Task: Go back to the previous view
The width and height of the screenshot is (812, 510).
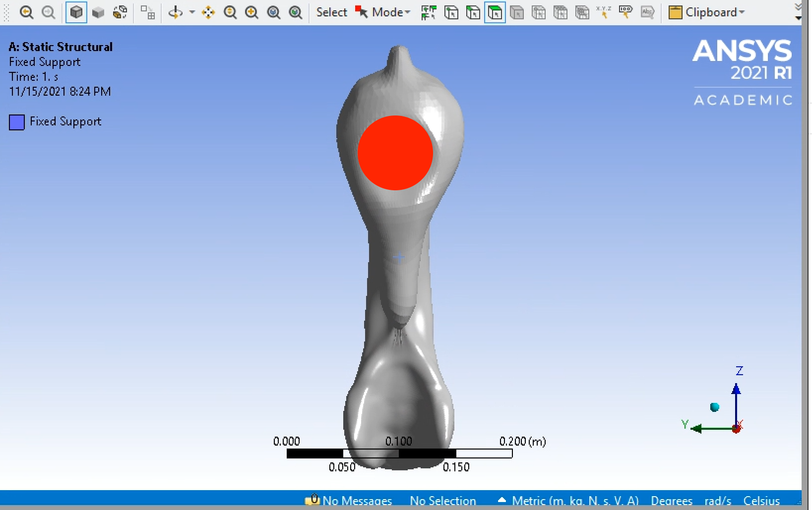Action: pyautogui.click(x=27, y=12)
